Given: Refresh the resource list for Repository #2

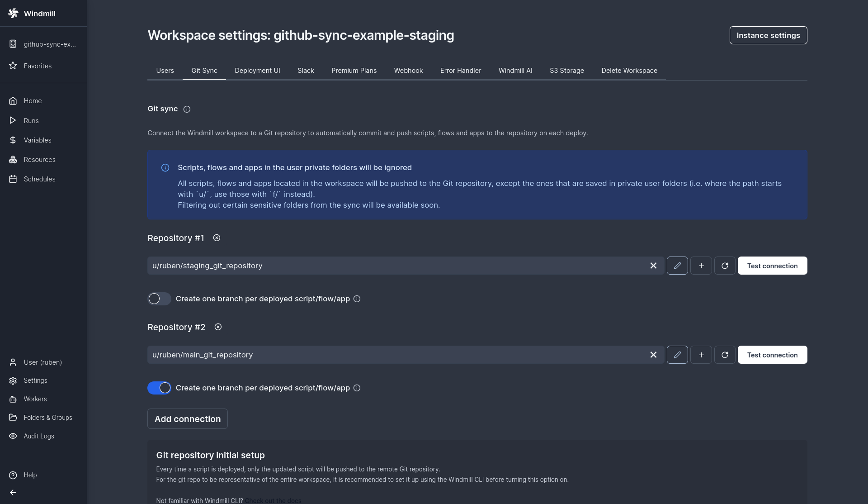Looking at the screenshot, I should click(x=725, y=355).
